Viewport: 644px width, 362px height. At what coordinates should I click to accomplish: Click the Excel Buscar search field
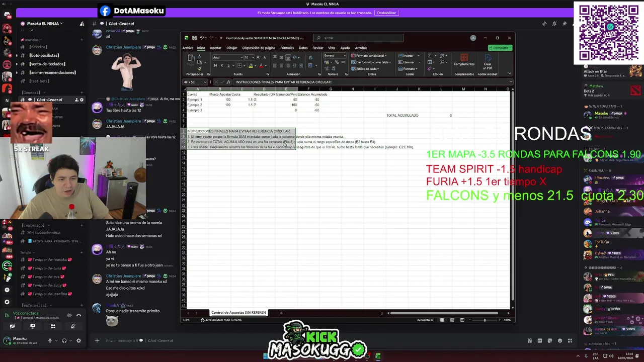coord(358,38)
